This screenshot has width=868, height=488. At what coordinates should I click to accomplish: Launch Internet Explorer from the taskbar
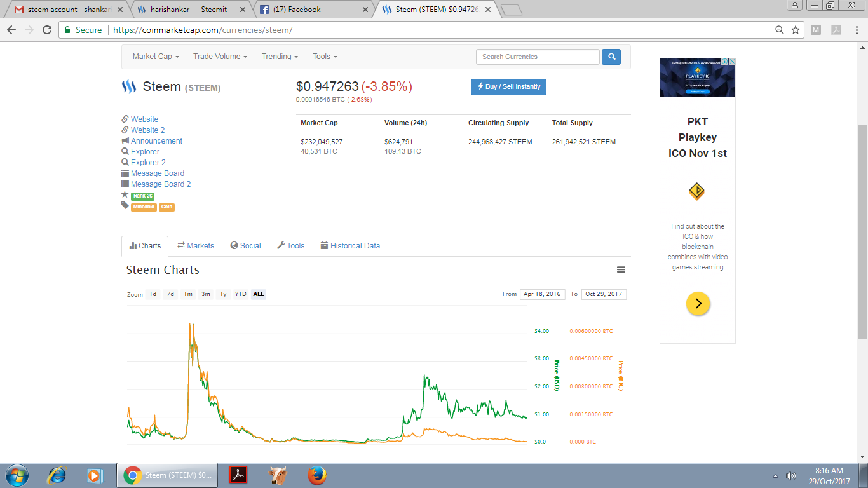click(x=57, y=475)
